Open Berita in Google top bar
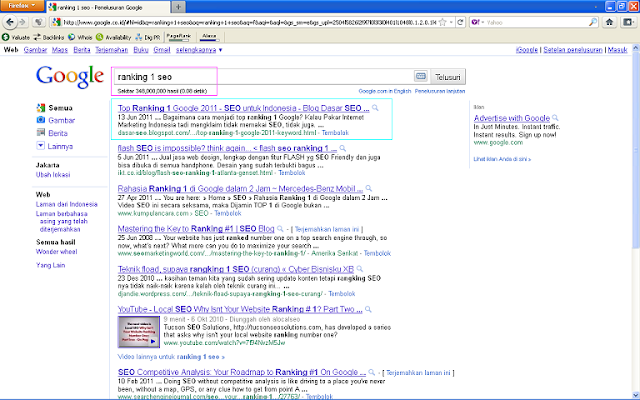Viewport: 640px width, 400px height. [82, 50]
